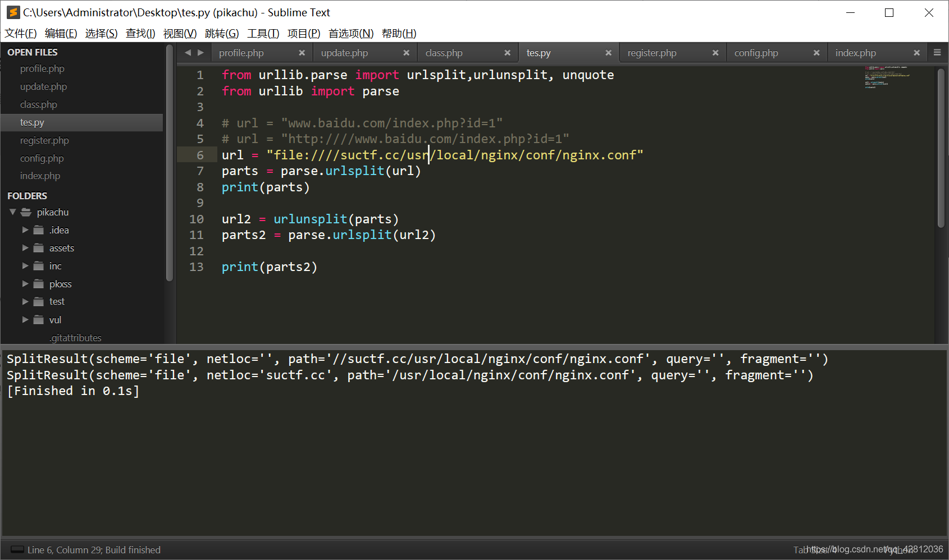This screenshot has height=560, width=949.
Task: Expand the inc folder
Action: 25,266
